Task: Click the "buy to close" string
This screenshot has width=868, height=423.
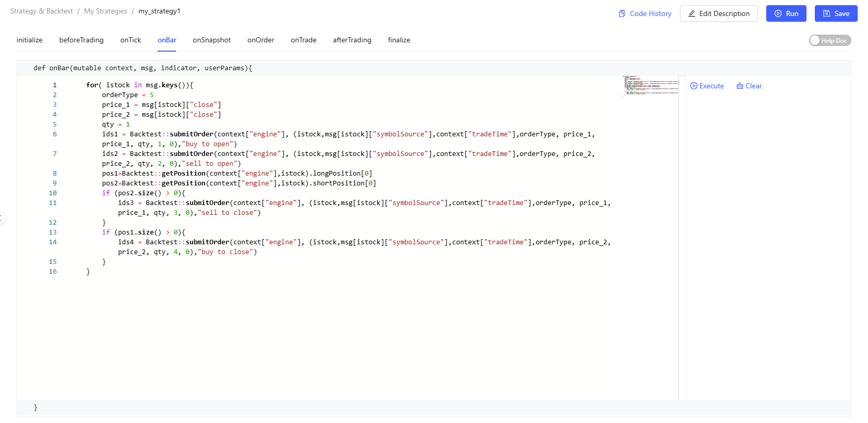Action: click(x=225, y=252)
